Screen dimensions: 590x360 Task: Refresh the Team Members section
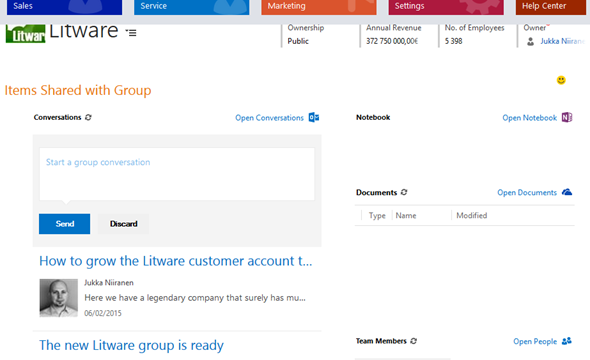click(x=414, y=341)
